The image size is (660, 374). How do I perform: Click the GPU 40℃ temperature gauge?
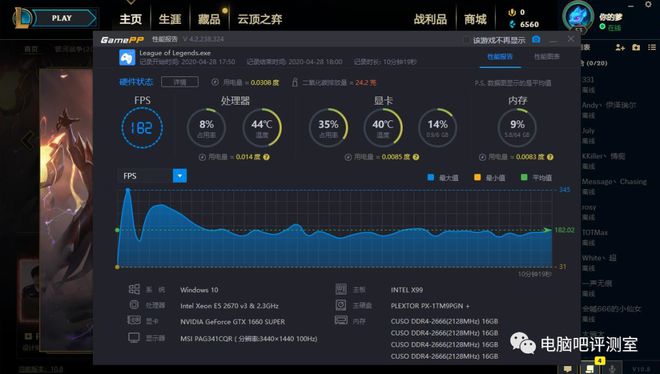click(383, 128)
